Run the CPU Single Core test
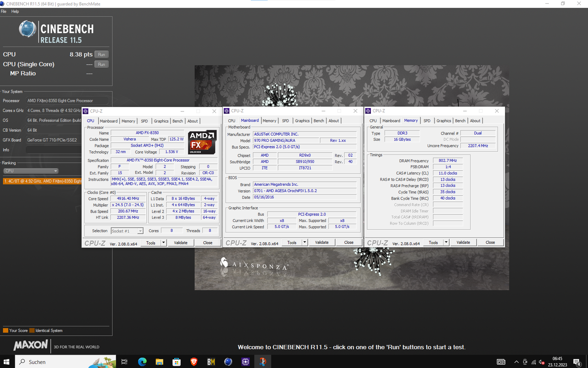This screenshot has width=588, height=368. click(101, 64)
